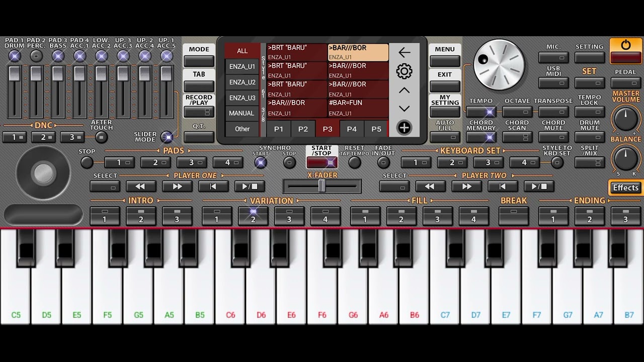Click the Balance knob
This screenshot has height=362, width=644.
(x=626, y=159)
